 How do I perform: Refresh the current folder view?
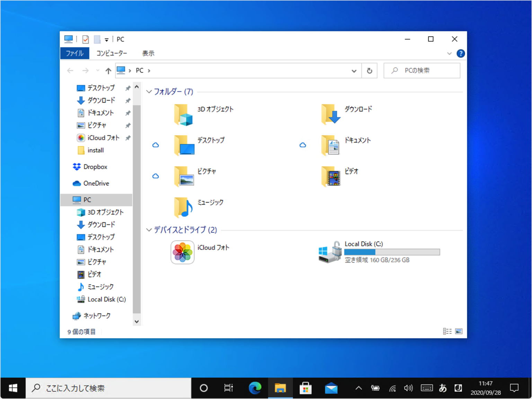click(x=369, y=70)
